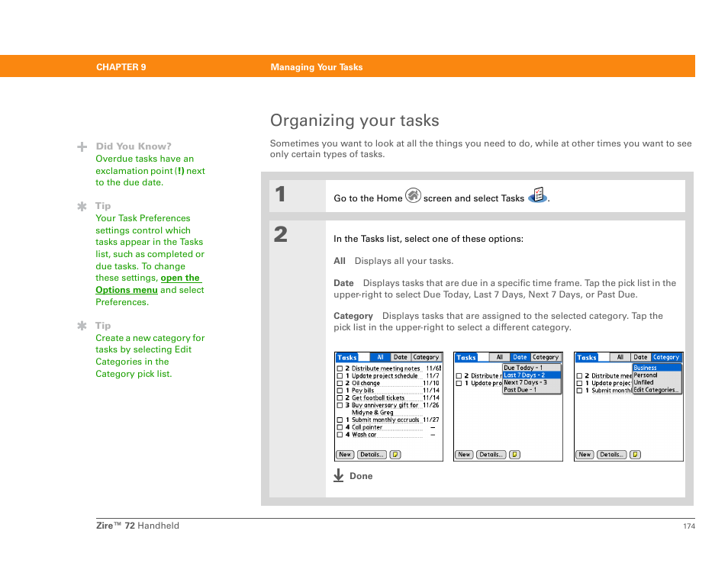Screen dimensions: 728x563
Task: Tick the Call painter checkbox
Action: [340, 427]
